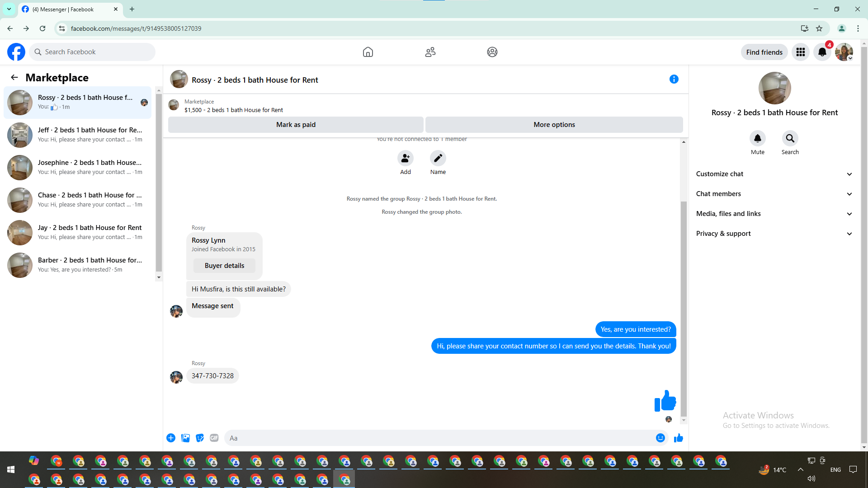Open Josephine's 2 beds house conversation
The width and height of the screenshot is (868, 488).
coord(78,168)
